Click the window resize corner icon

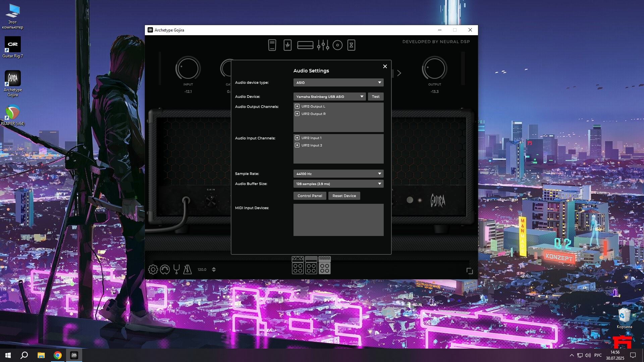click(470, 271)
